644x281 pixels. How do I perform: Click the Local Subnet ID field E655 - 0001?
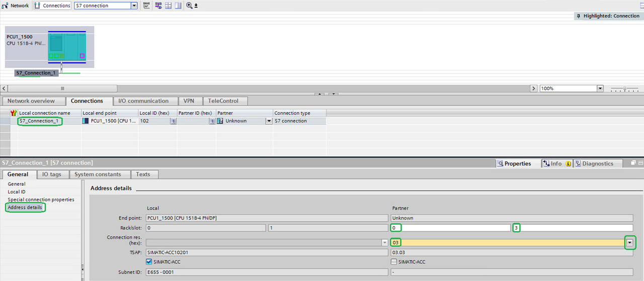267,272
